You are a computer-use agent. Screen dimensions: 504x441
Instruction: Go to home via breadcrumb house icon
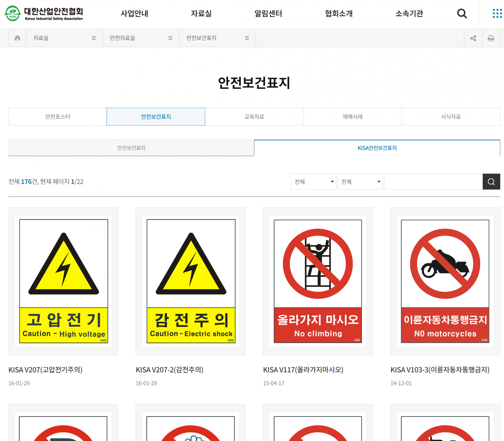point(17,38)
